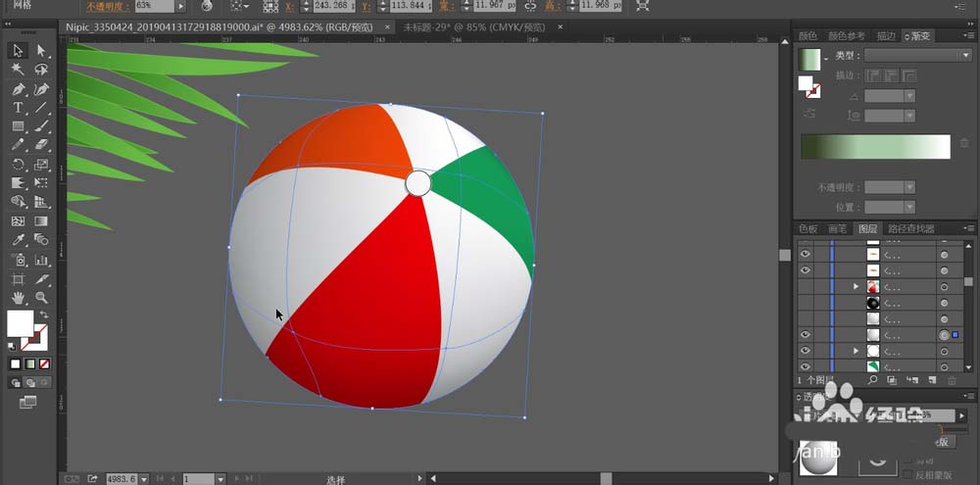
Task: Select the Eraser tool
Action: (41, 145)
